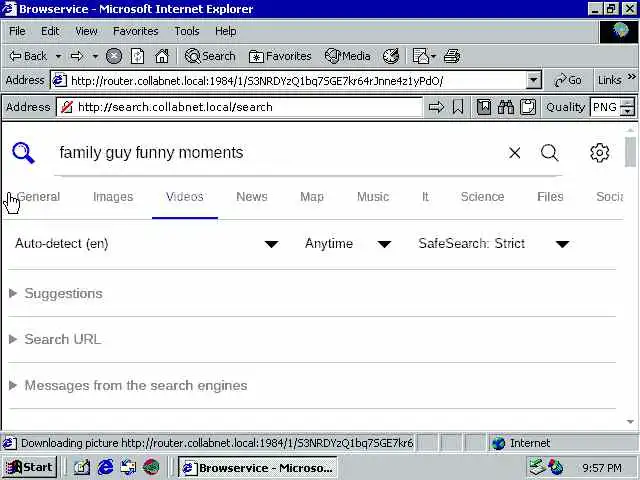Open the File menu
The width and height of the screenshot is (640, 480).
[17, 31]
